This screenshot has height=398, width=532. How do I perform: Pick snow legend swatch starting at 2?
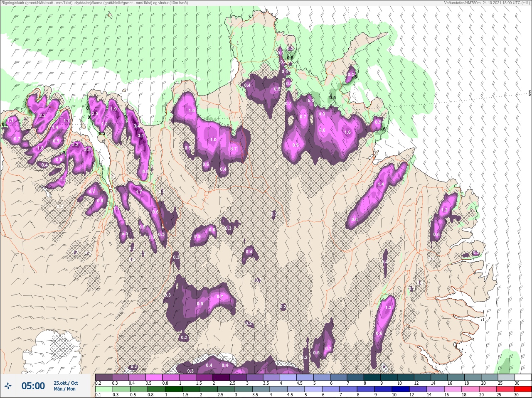point(221,377)
